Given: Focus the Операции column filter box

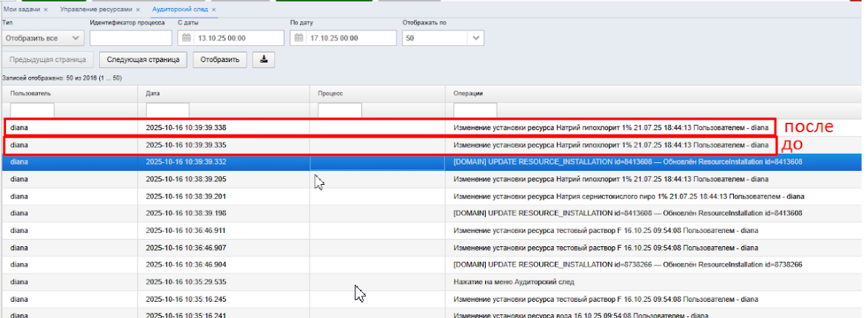Looking at the screenshot, I should coord(475,110).
